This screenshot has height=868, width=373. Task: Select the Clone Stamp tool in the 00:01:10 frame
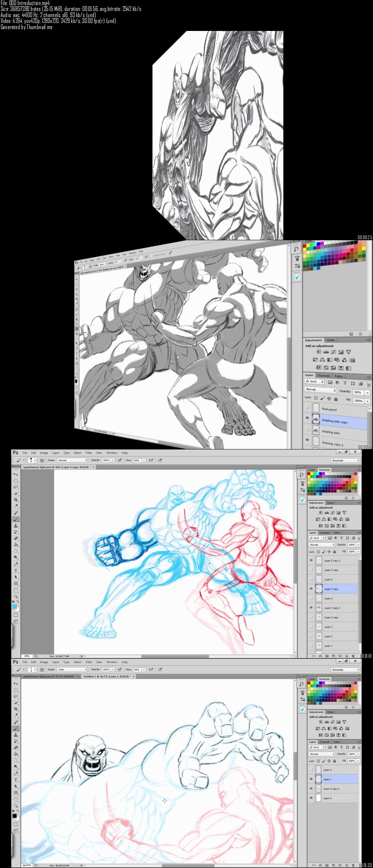click(16, 526)
